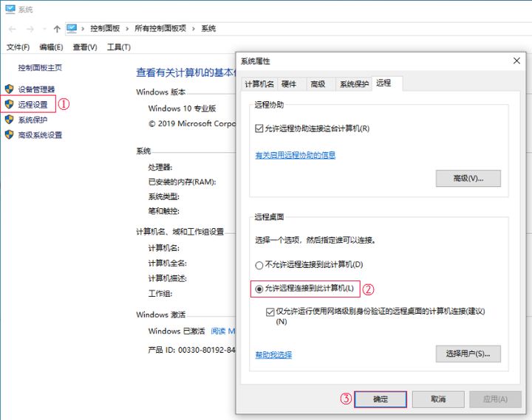This screenshot has height=420, width=532.
Task: Open the 文件(F) menu
Action: [18, 47]
